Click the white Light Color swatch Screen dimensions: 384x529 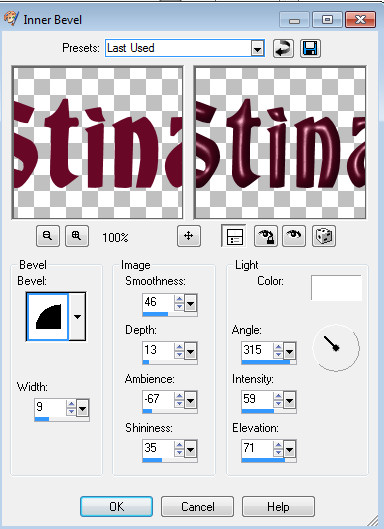336,288
